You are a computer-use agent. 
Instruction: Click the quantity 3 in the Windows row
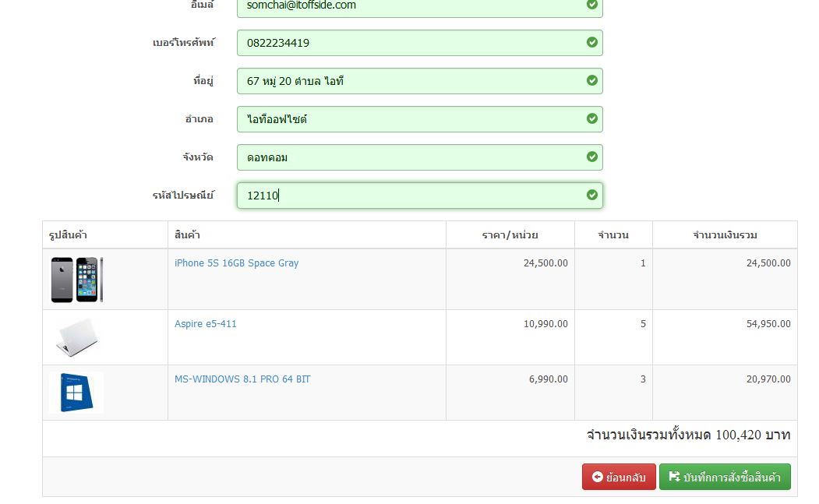tap(643, 379)
